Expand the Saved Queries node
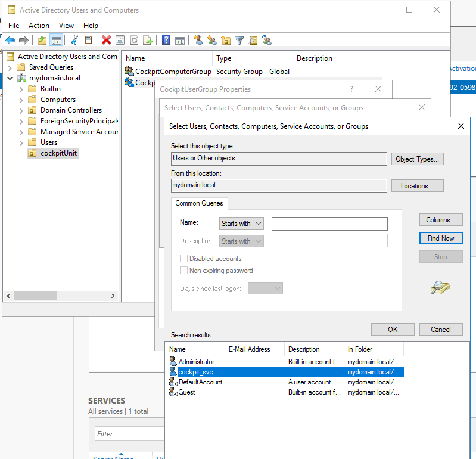Image resolution: width=476 pixels, height=459 pixels. click(10, 67)
